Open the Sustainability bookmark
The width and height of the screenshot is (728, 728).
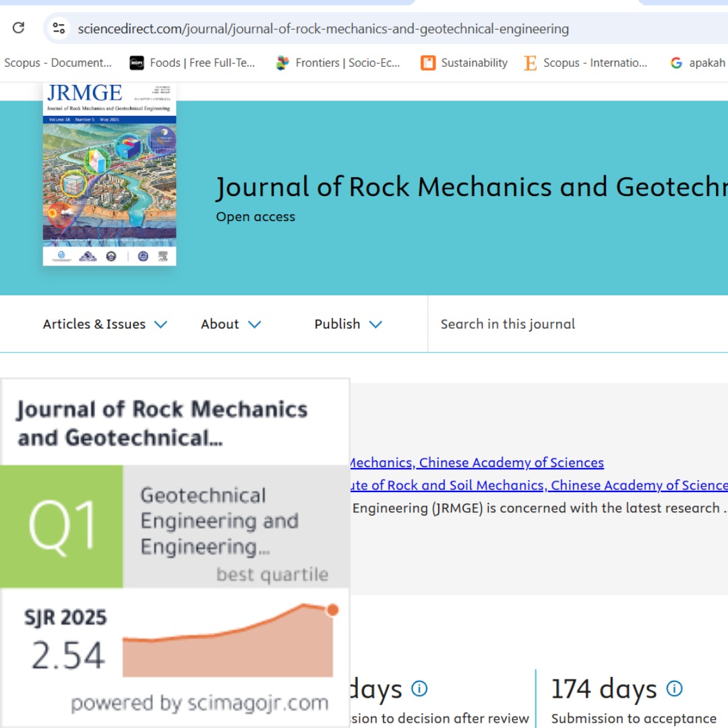[464, 63]
